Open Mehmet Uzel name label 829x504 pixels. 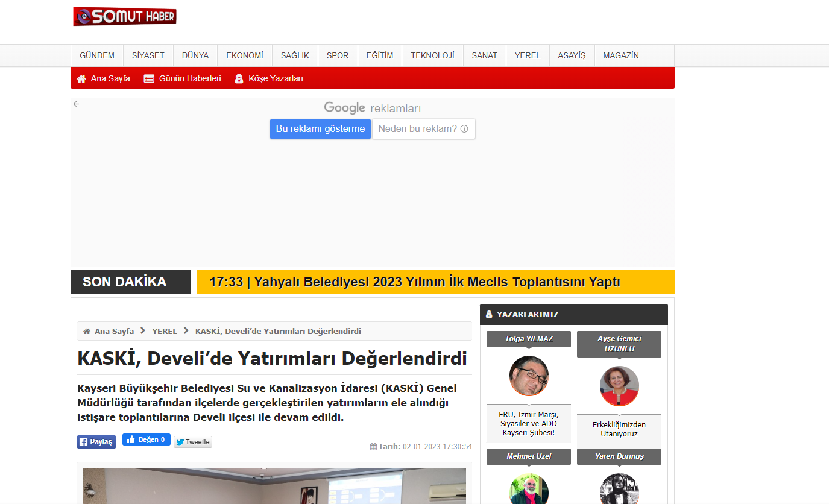pyautogui.click(x=529, y=456)
